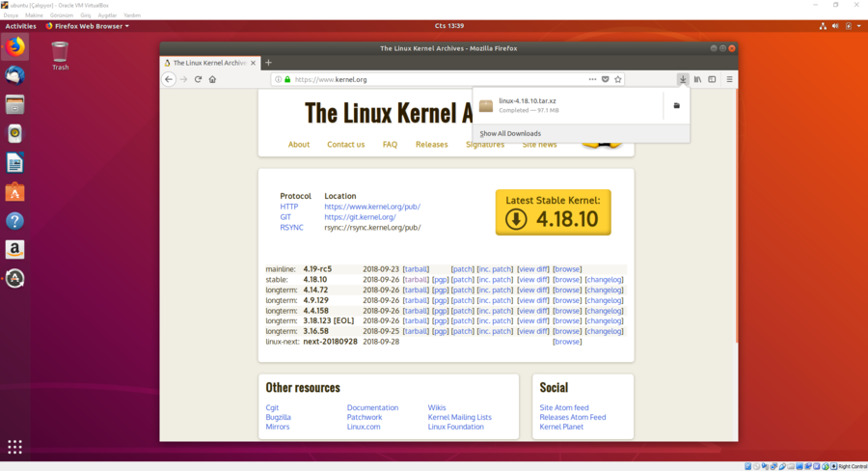Viewport: 868px width, 471px height.
Task: Open the Library sidebar books icon
Action: click(697, 79)
